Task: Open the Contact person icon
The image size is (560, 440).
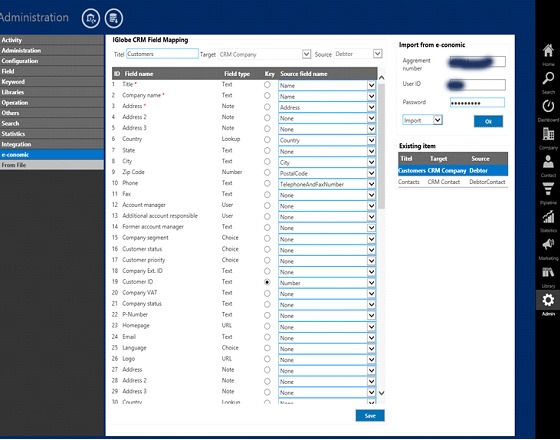Action: [548, 161]
